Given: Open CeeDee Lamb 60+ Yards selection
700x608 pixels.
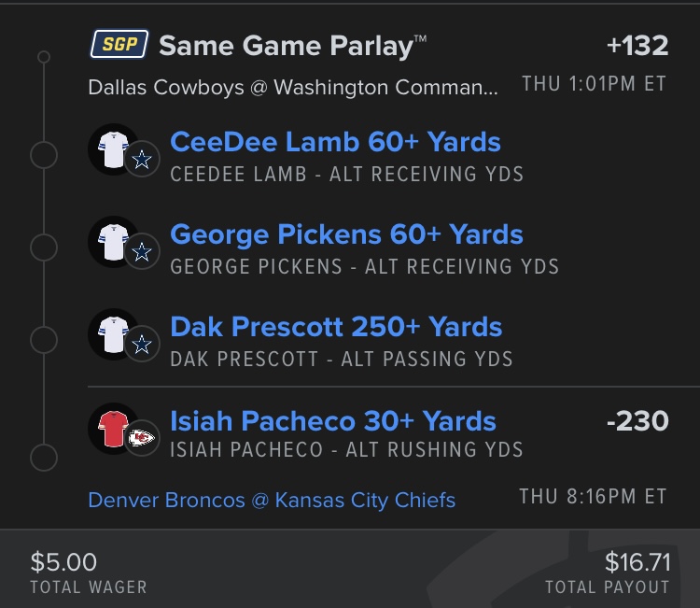Looking at the screenshot, I should [x=335, y=142].
